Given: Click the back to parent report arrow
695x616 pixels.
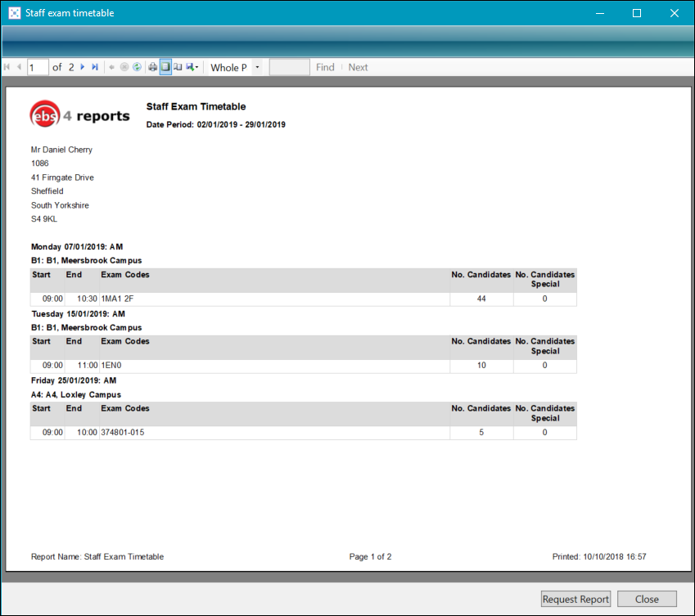Looking at the screenshot, I should [x=112, y=67].
